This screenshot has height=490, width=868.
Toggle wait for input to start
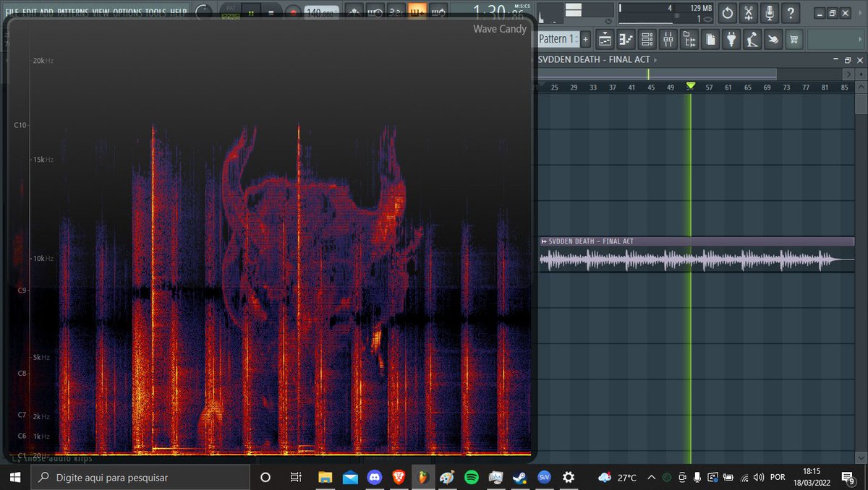tap(375, 12)
